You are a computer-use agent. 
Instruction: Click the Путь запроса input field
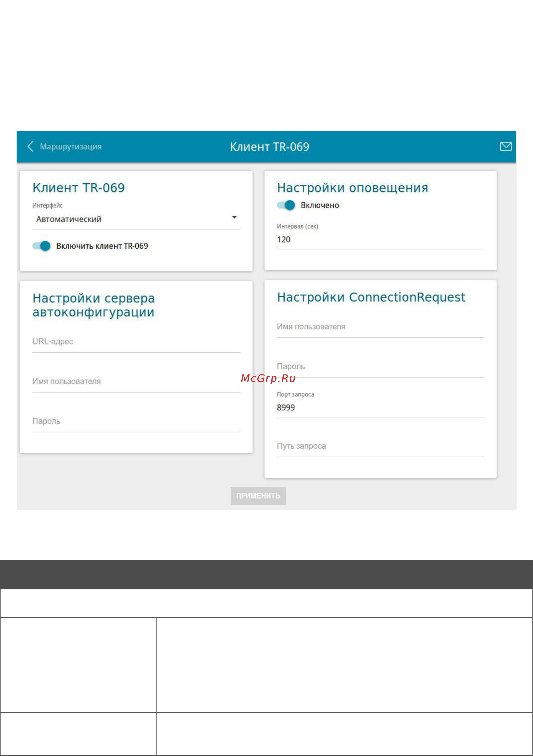[x=381, y=446]
